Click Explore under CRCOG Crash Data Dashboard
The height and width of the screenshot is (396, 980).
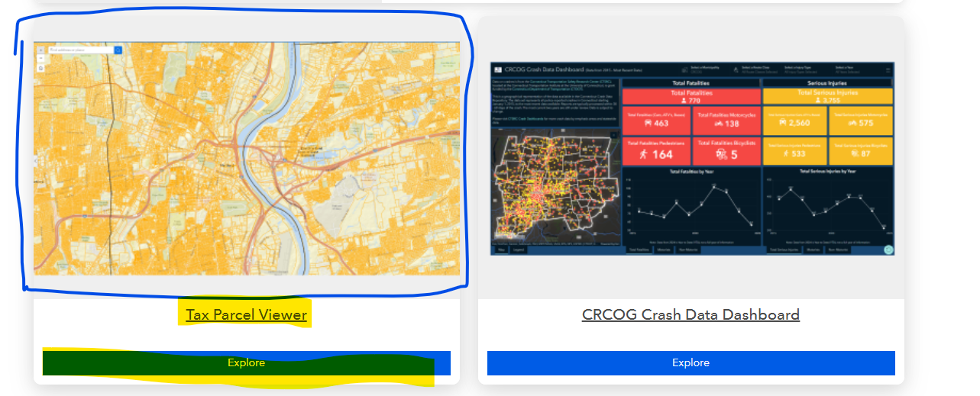click(x=691, y=363)
